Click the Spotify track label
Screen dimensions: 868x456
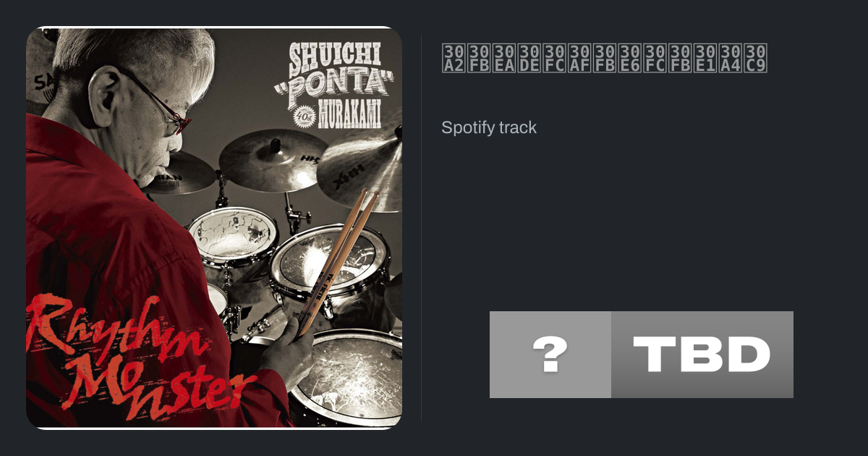tap(489, 127)
